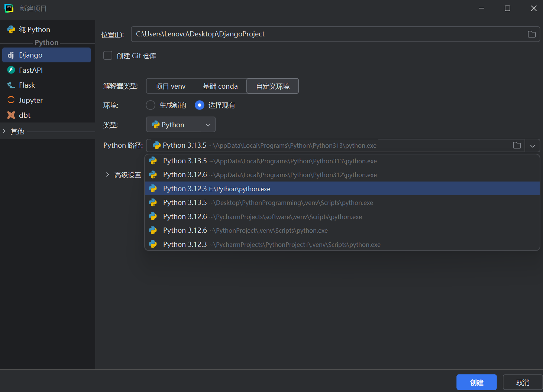The image size is (543, 392).
Task: Click the PyCharm logo in title bar
Action: tap(9, 8)
